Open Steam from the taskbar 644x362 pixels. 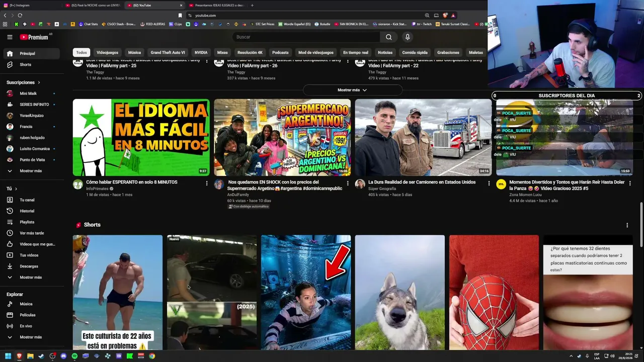(x=41, y=356)
